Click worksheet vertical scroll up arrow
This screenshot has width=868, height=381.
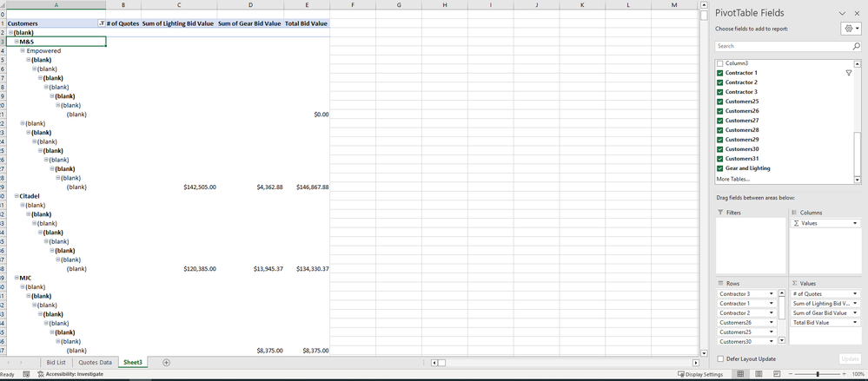coord(704,5)
